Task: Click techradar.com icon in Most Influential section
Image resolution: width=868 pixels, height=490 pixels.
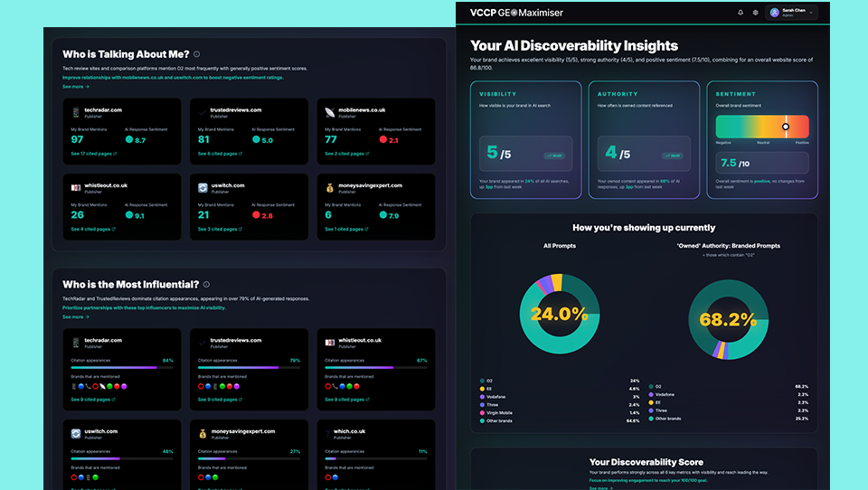Action: [x=76, y=343]
